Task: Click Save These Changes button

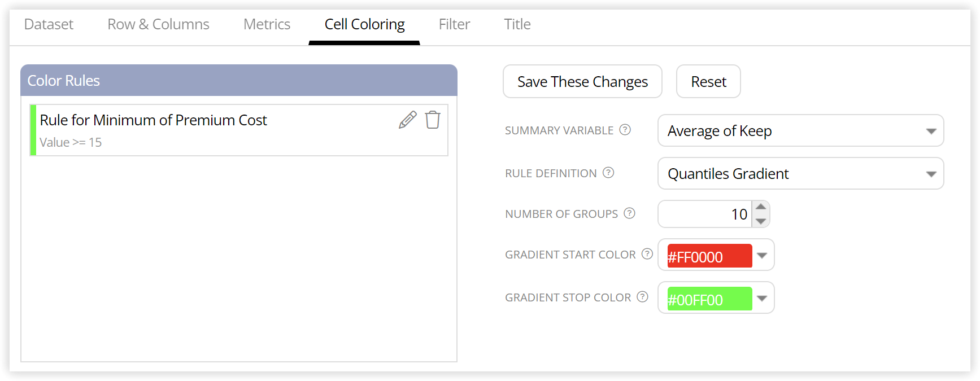Action: (582, 82)
